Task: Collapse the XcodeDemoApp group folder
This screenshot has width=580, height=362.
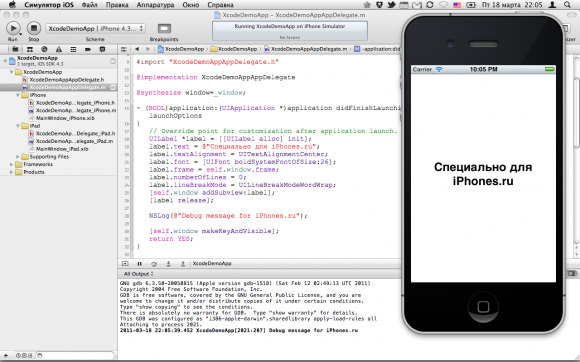Action: [x=11, y=72]
